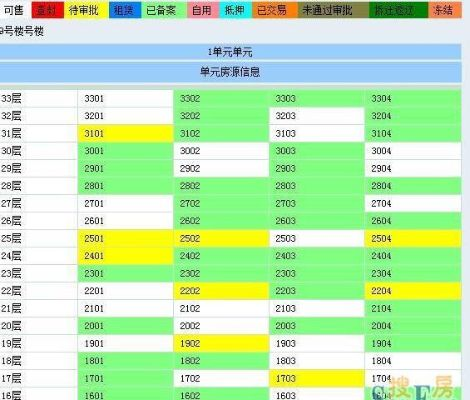Viewport: 470px width, 400px height.
Task: Open unit 1701
Action: (125, 378)
